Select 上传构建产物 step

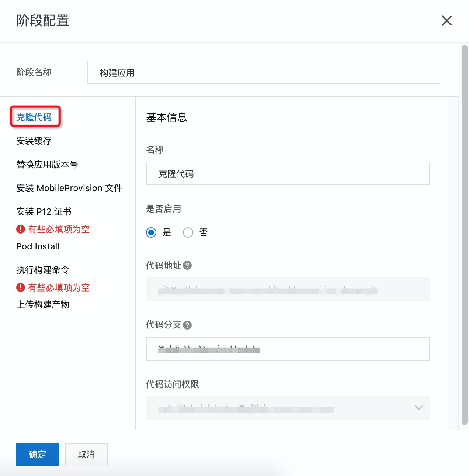pos(43,304)
